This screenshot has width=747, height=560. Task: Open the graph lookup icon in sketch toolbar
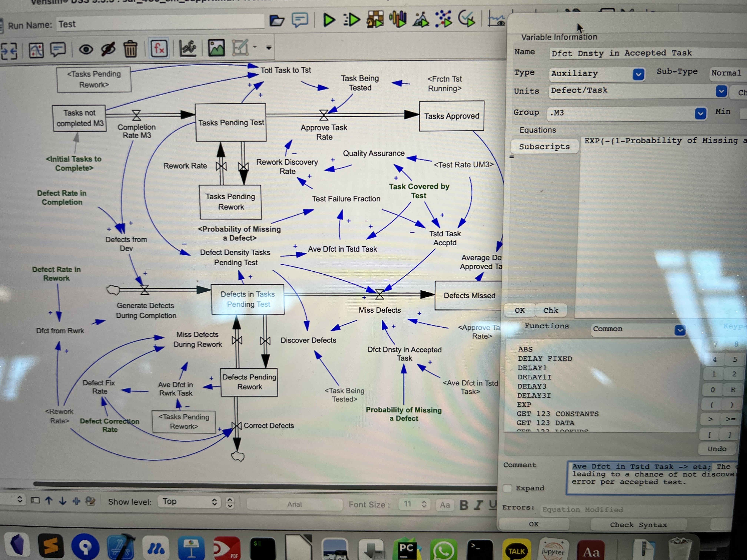36,51
